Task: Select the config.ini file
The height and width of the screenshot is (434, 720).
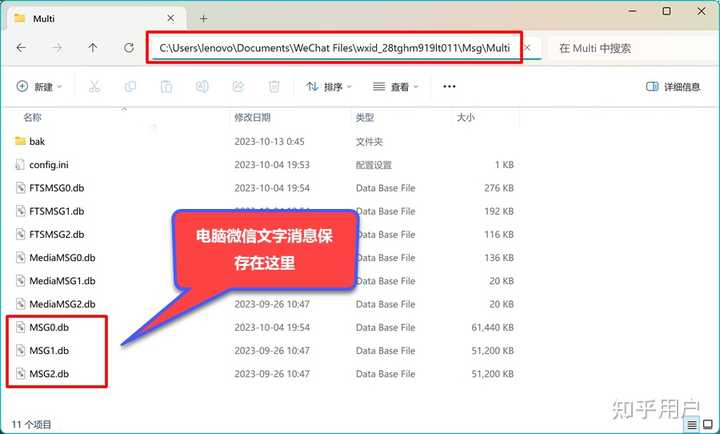Action: coord(49,164)
